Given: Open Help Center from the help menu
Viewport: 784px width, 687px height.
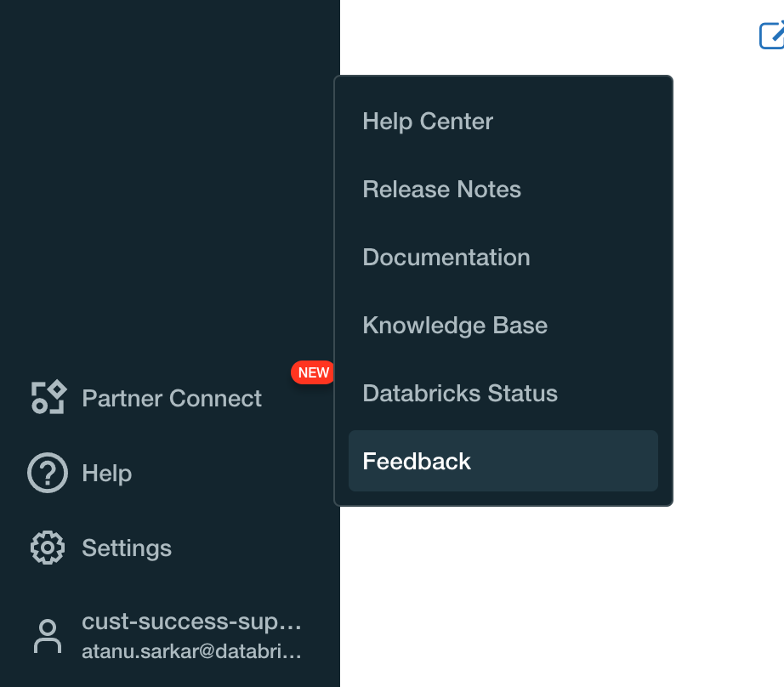Looking at the screenshot, I should coord(428,121).
